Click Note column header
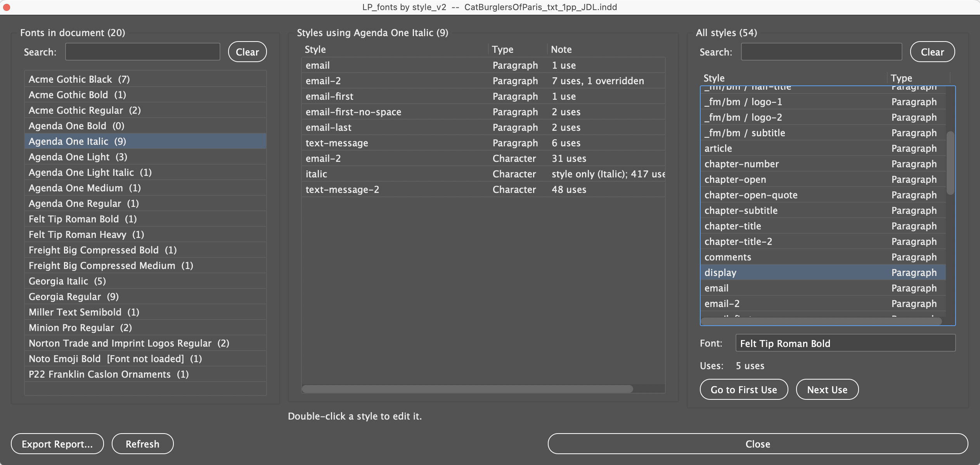980x465 pixels. (606, 49)
